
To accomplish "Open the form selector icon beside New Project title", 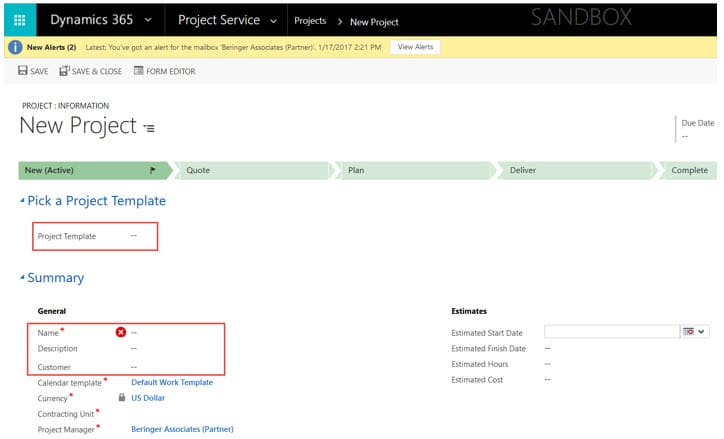I will pos(149,128).
